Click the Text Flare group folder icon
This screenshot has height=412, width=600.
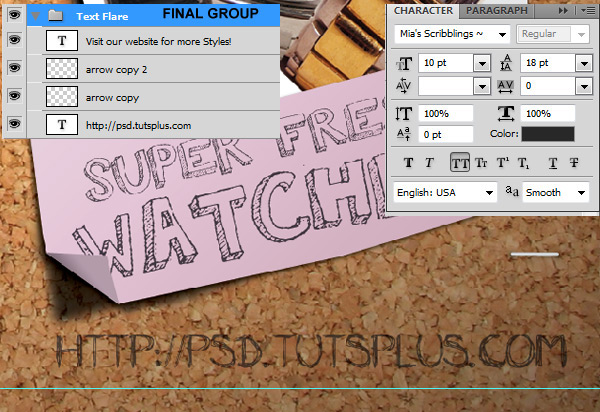point(55,16)
